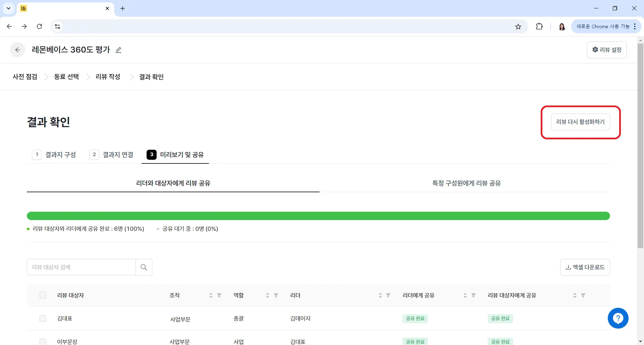644x345 pixels.
Task: Switch to 결과지 연결 tab
Action: point(111,155)
